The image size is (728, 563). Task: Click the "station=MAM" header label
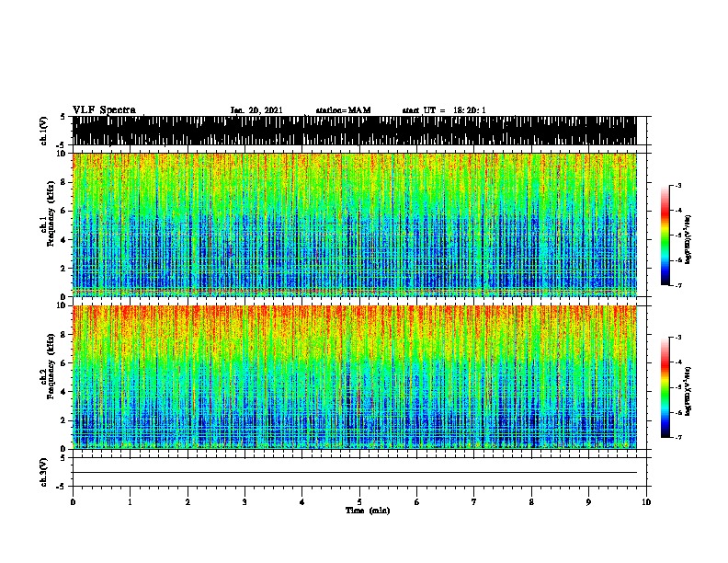(343, 110)
